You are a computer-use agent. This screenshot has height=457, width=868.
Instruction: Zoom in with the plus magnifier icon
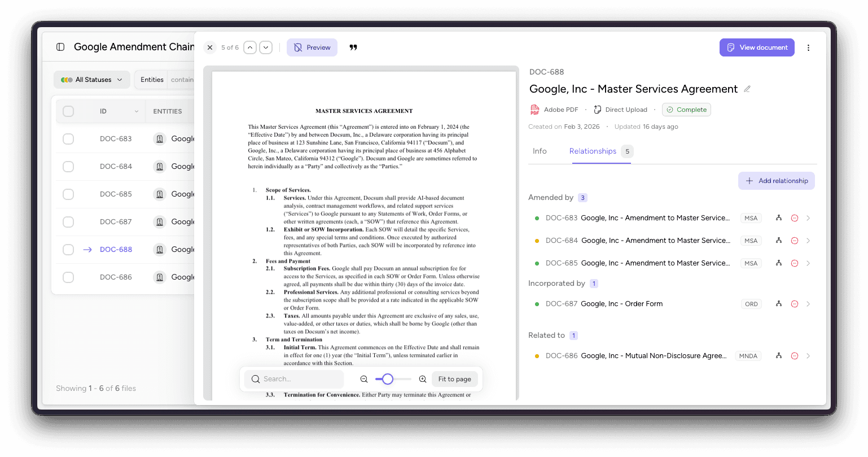(423, 379)
